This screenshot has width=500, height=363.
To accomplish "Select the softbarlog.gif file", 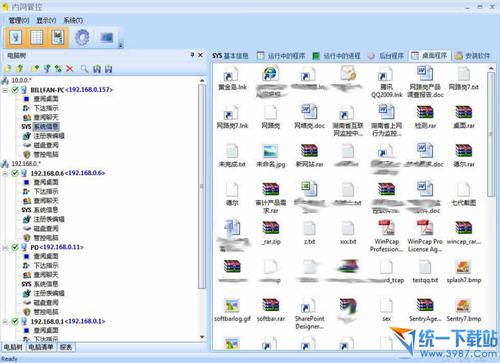I will 232,311.
